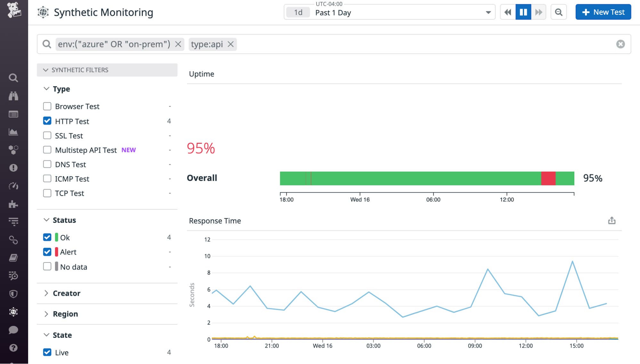Pause live updates with the pause button
Image resolution: width=640 pixels, height=364 pixels.
tap(523, 12)
